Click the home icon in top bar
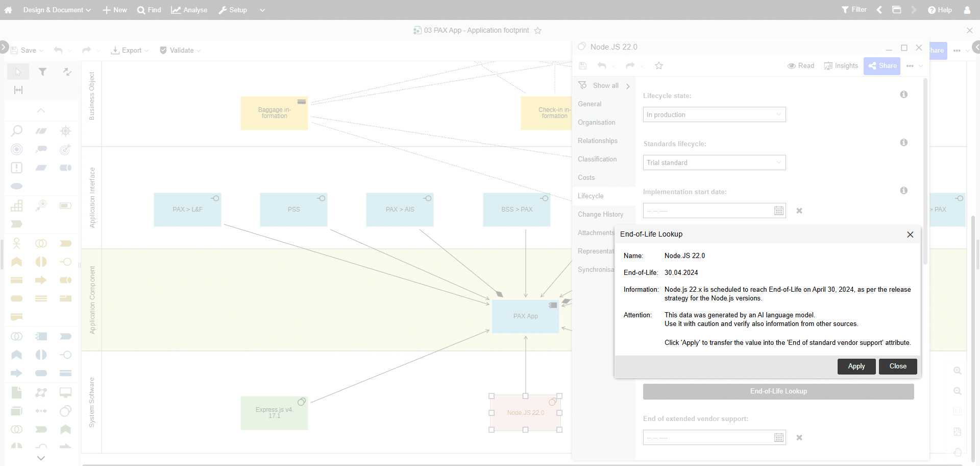This screenshot has width=980, height=466. tap(8, 10)
